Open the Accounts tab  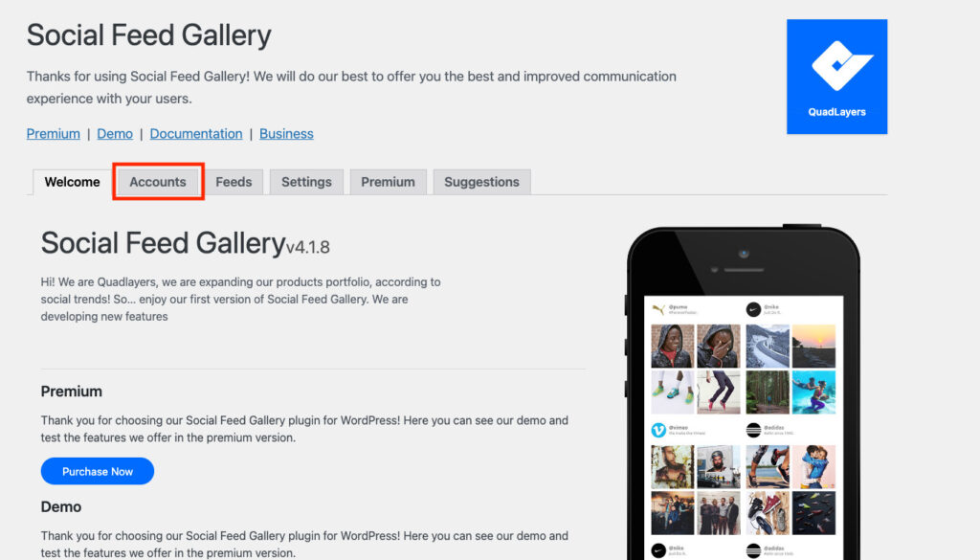click(158, 182)
